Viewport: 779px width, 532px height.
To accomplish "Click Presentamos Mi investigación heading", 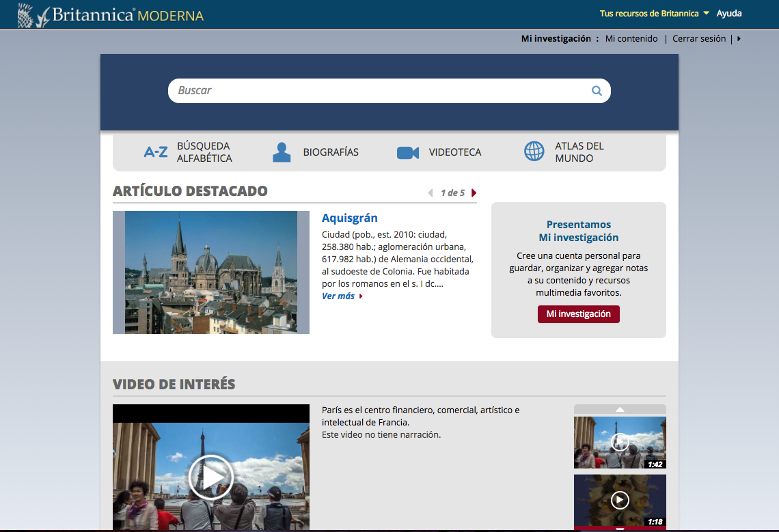I will coord(579,231).
